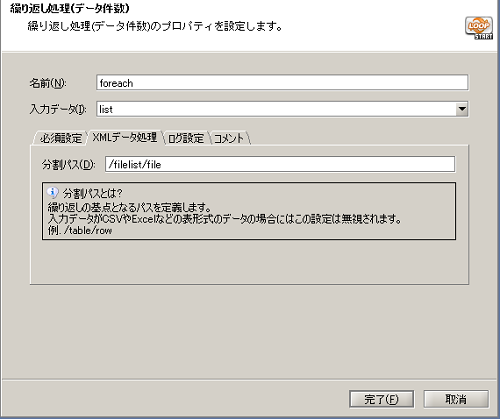Switch to the 必須設定 tab
The height and width of the screenshot is (419, 500).
pos(60,138)
